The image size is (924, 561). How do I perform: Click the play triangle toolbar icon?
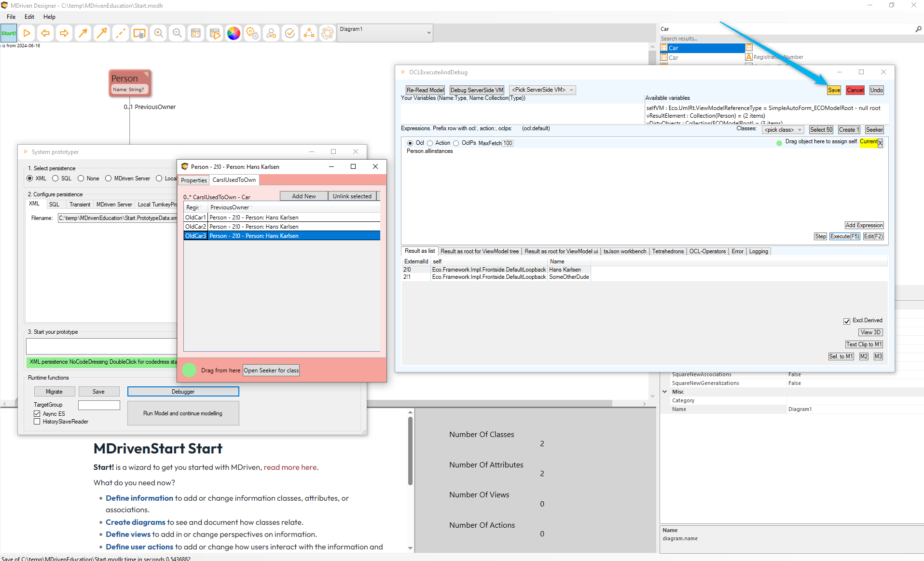coord(27,33)
